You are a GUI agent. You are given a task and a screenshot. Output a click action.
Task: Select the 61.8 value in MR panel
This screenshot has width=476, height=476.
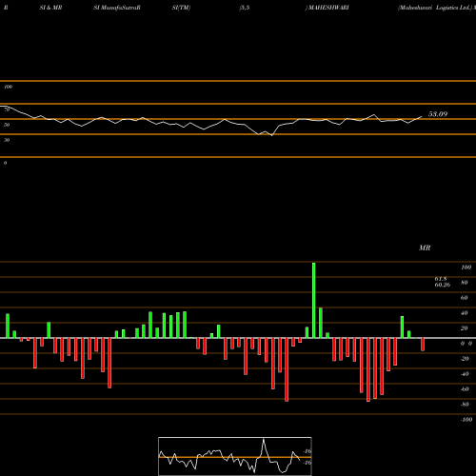(x=441, y=279)
